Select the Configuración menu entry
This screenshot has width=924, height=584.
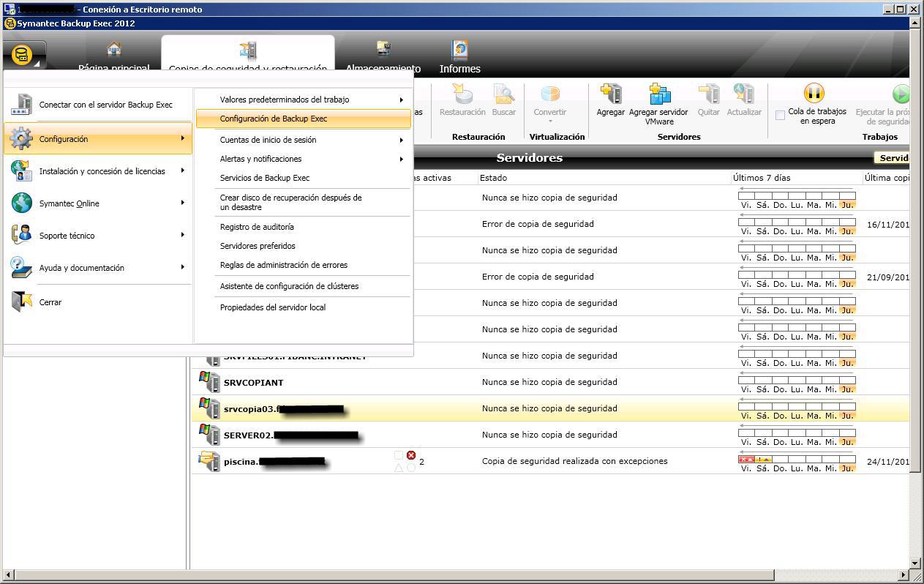pos(98,138)
